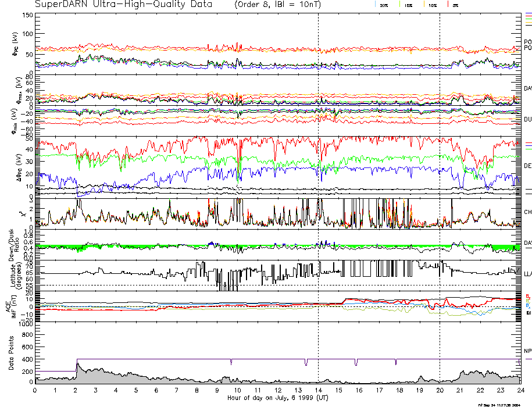Click the blue Bx legend label in IMF panel

[x=528, y=305]
